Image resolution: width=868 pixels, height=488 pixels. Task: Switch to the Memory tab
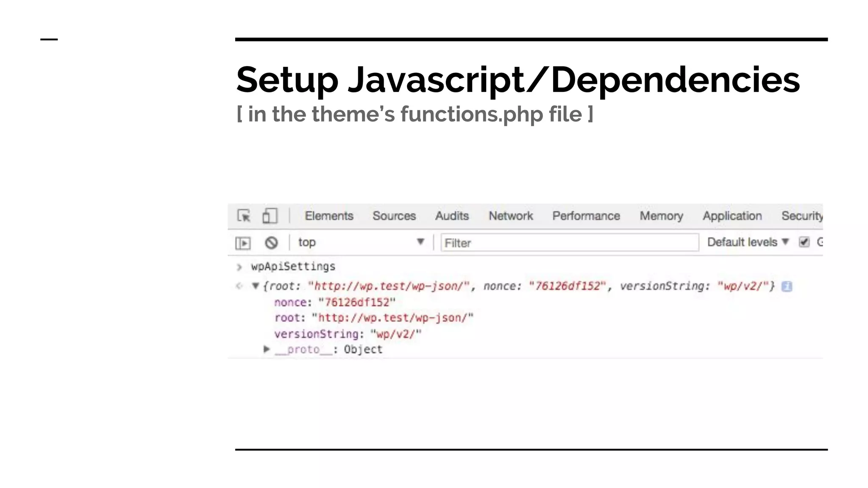[x=661, y=216]
